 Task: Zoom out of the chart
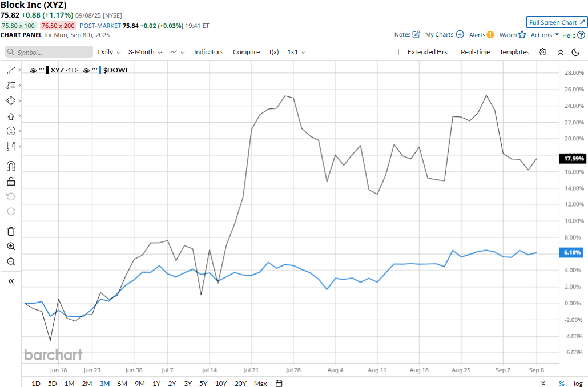click(x=11, y=261)
